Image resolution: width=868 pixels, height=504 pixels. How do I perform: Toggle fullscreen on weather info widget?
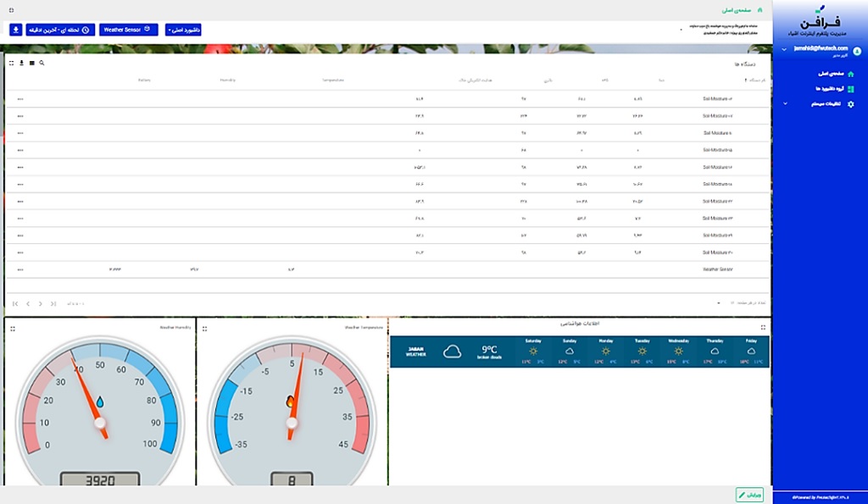(x=763, y=327)
